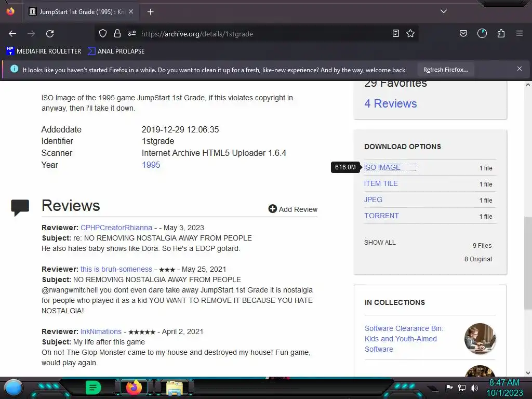Click the DOWNLOAD OPTIONS heading
This screenshot has height=399, width=532.
click(x=403, y=147)
